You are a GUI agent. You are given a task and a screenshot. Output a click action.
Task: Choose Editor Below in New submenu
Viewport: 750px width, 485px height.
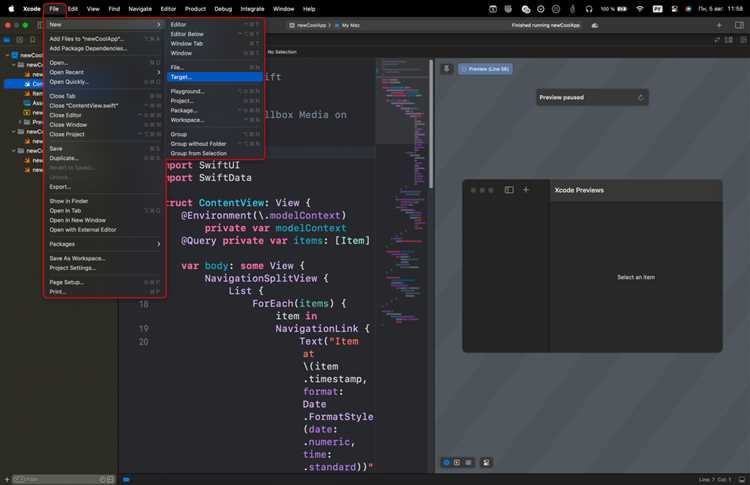pos(215,34)
